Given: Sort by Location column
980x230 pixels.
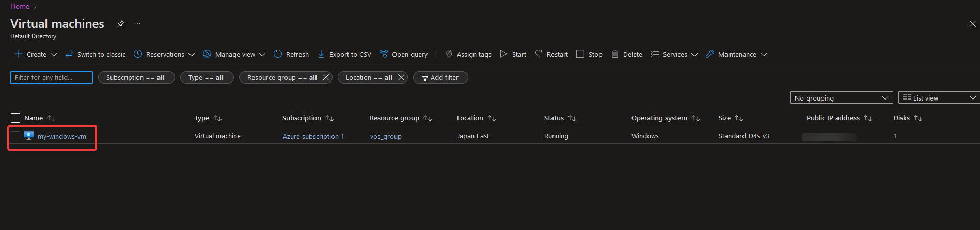Looking at the screenshot, I should (477, 118).
